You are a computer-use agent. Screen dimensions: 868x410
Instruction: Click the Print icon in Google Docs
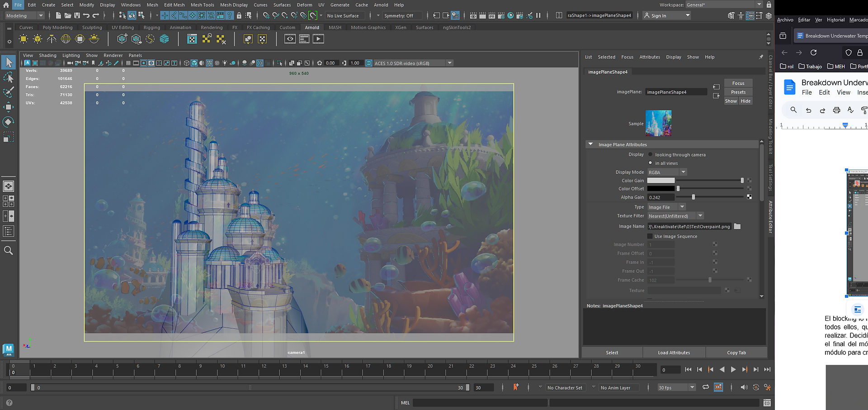tap(836, 110)
